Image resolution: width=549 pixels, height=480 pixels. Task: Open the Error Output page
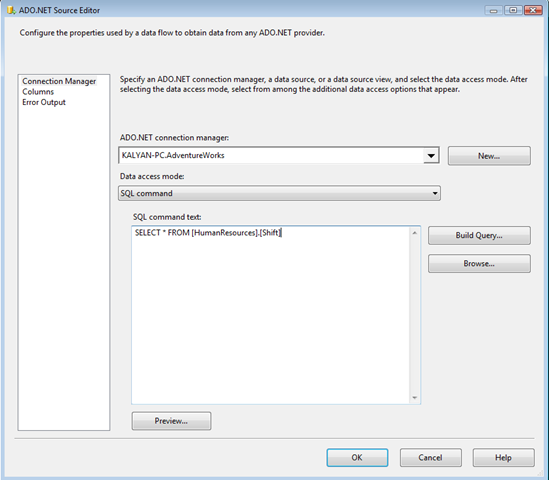click(x=44, y=102)
